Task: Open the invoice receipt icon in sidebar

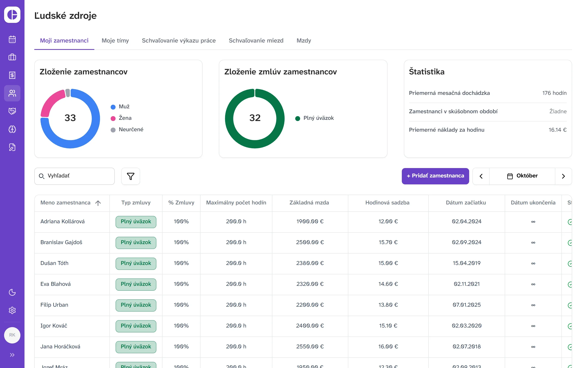Action: click(12, 75)
